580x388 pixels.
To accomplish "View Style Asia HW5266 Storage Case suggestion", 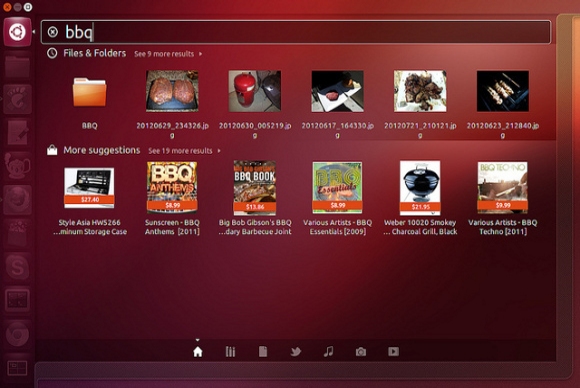I will (x=90, y=202).
